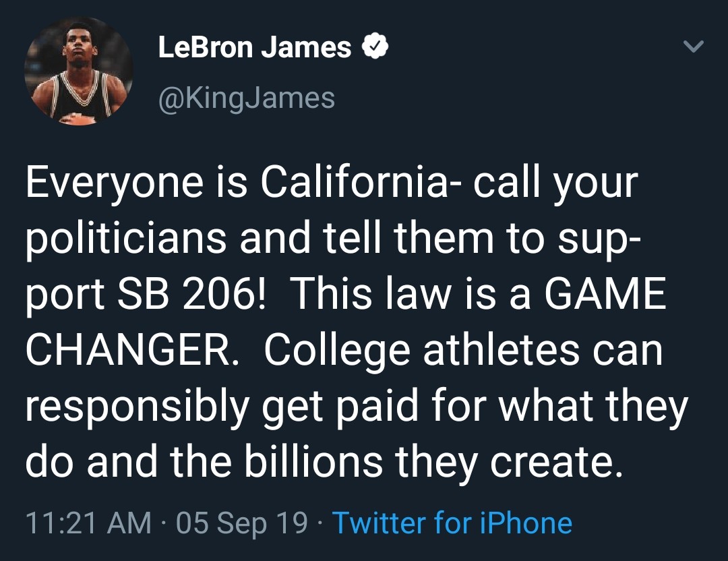The width and height of the screenshot is (728, 561).
Task: Click the blue verified badge icon
Action: tap(374, 47)
